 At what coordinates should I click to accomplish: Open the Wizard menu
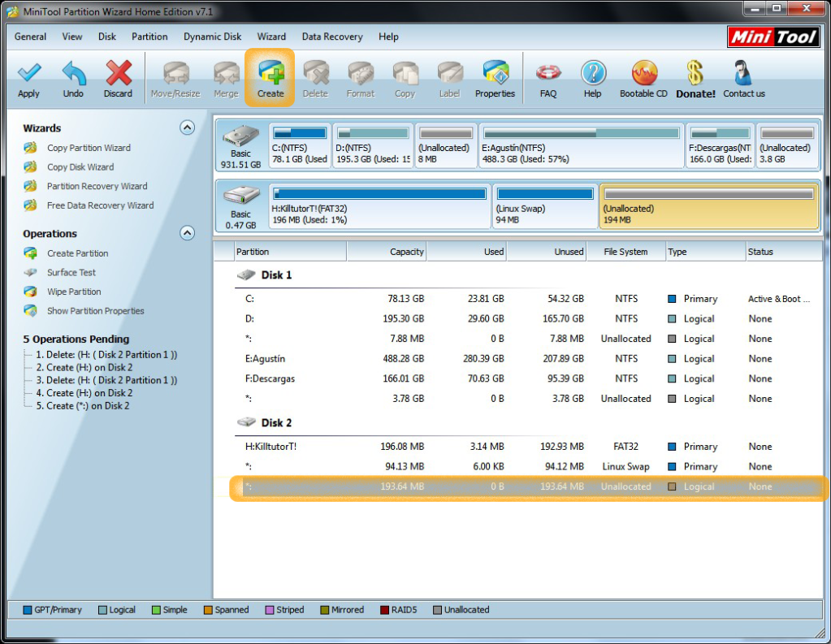click(271, 37)
